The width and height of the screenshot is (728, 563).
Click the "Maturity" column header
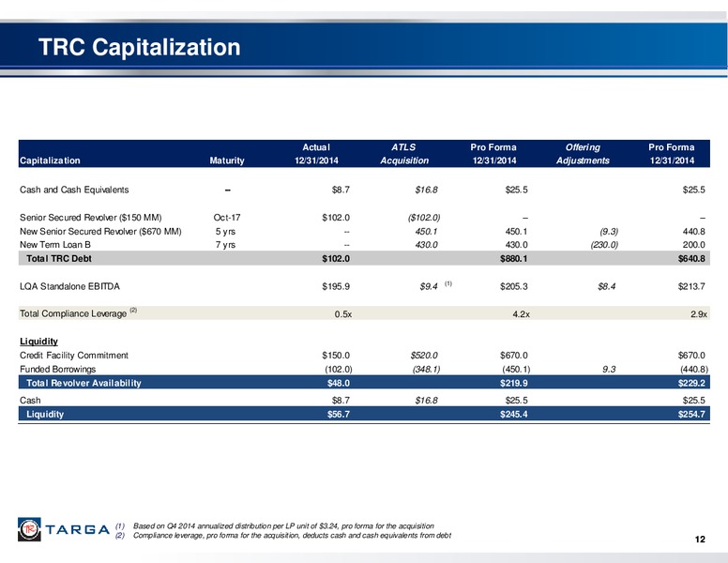pos(227,160)
